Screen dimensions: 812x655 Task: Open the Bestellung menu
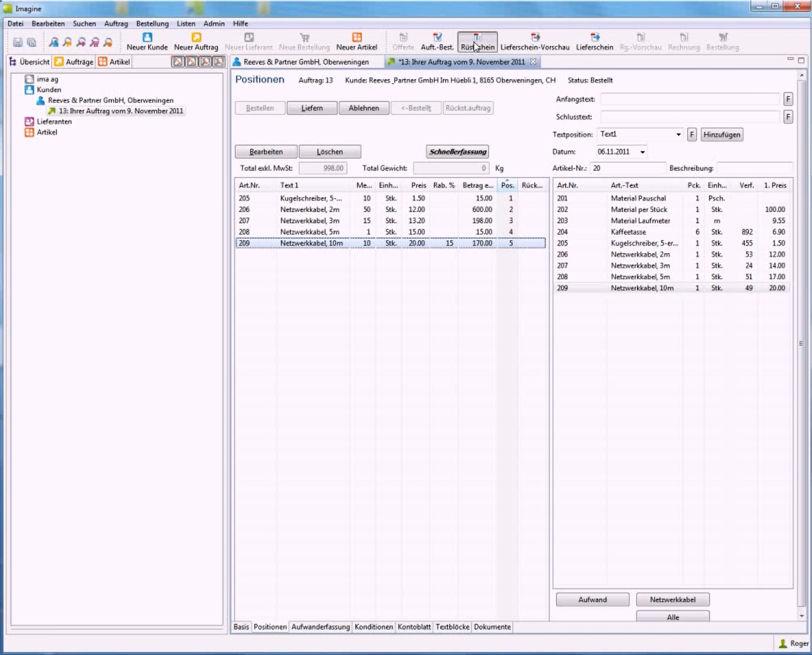point(152,23)
